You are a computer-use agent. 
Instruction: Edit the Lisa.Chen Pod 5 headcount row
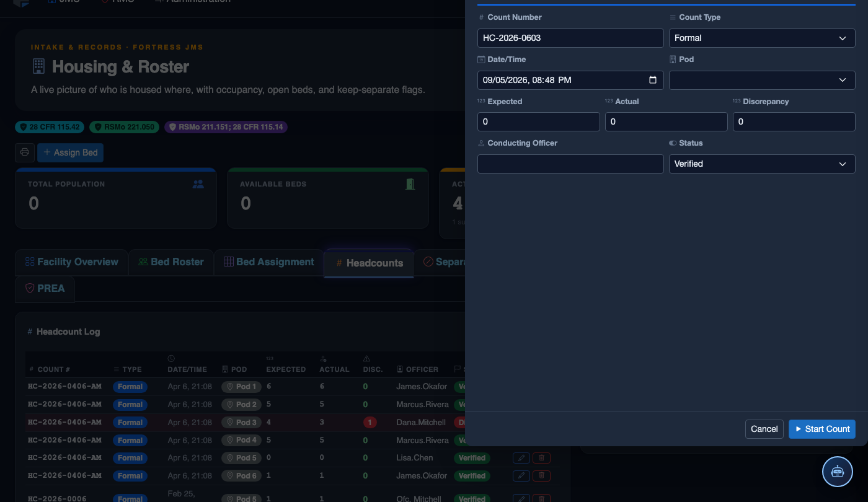(521, 458)
